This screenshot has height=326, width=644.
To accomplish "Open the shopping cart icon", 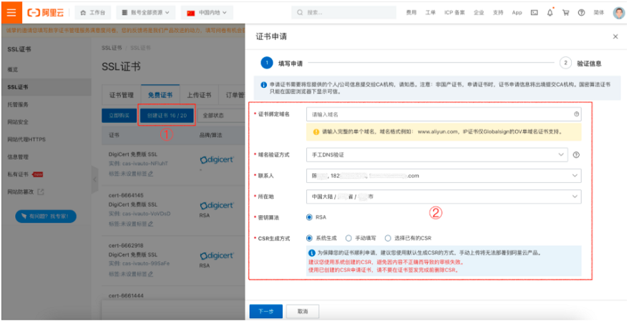I will click(x=565, y=13).
